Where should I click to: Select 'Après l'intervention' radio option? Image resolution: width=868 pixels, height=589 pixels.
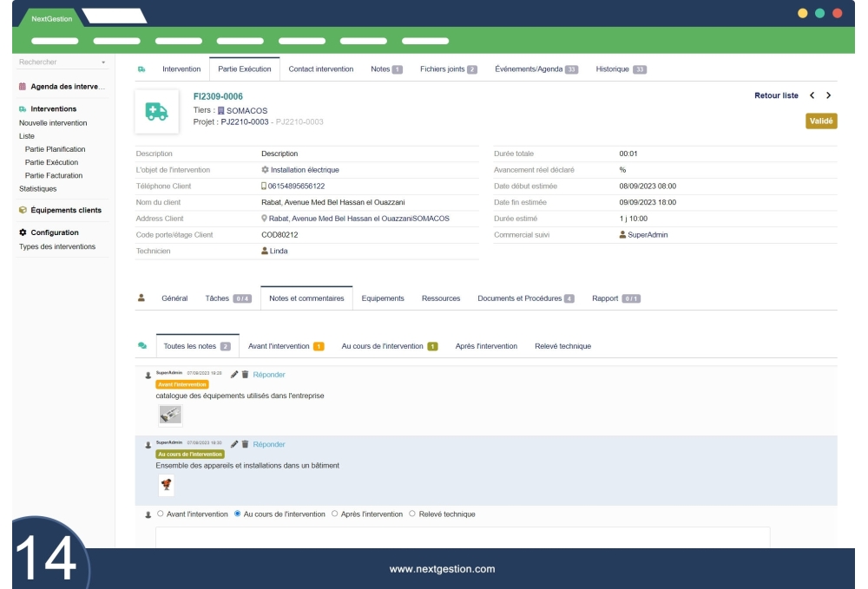pos(335,514)
